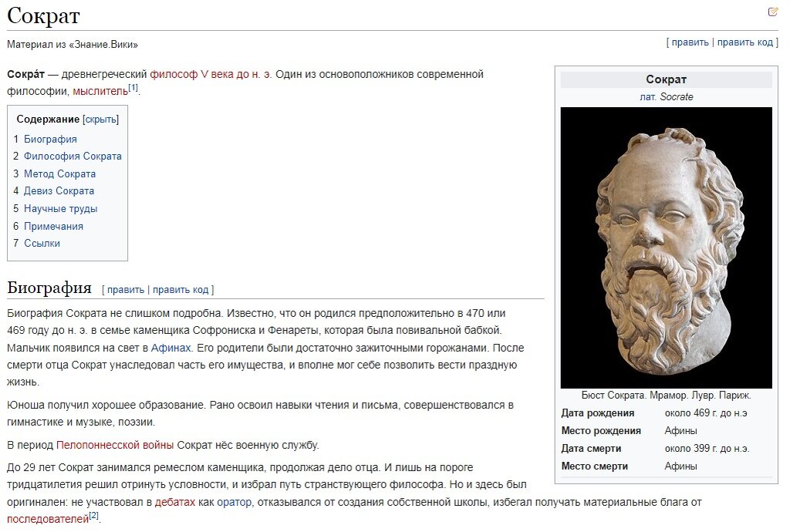Click the 'Дата рождения' infobox label
The width and height of the screenshot is (790, 532).
pyautogui.click(x=598, y=412)
